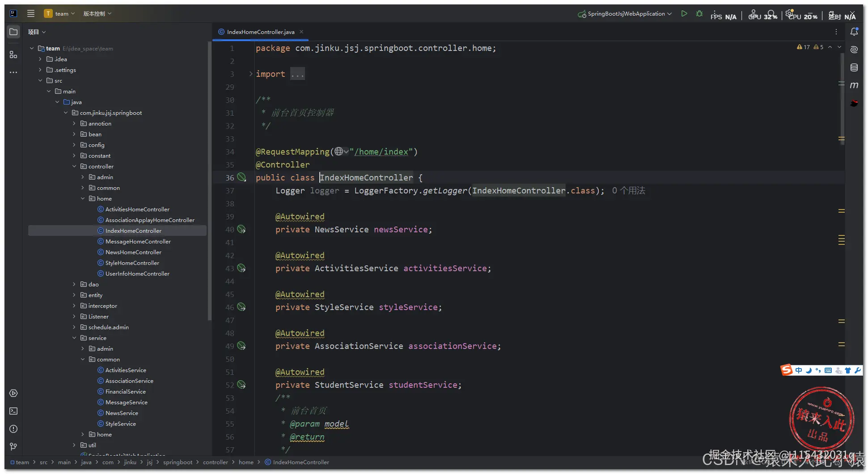
Task: Click the springboot breadcrumb
Action: click(x=178, y=462)
